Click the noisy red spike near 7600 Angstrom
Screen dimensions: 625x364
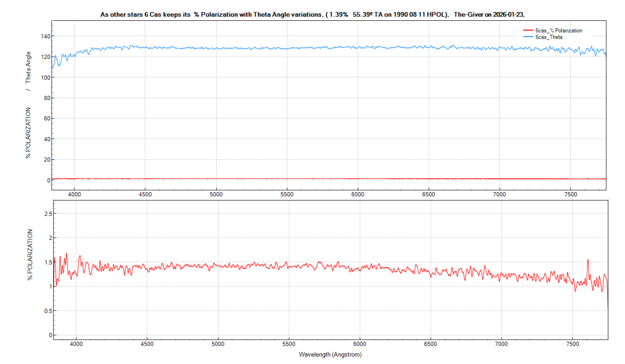tap(587, 259)
